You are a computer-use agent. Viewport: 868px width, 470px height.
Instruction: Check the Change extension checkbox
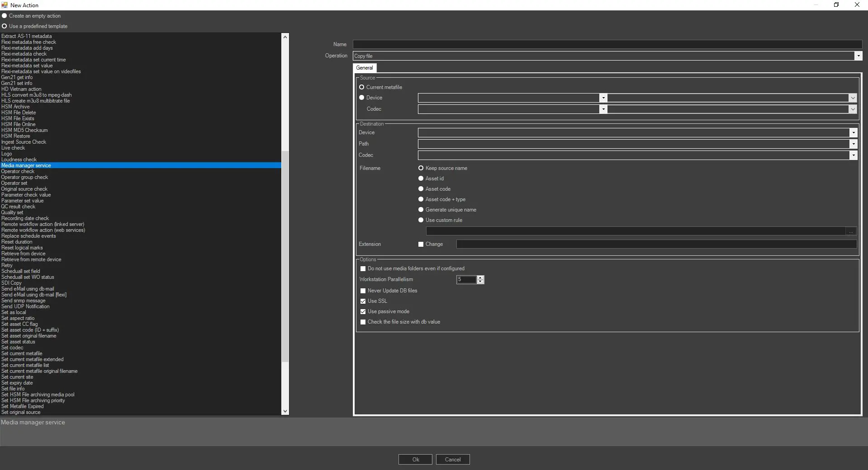(421, 244)
